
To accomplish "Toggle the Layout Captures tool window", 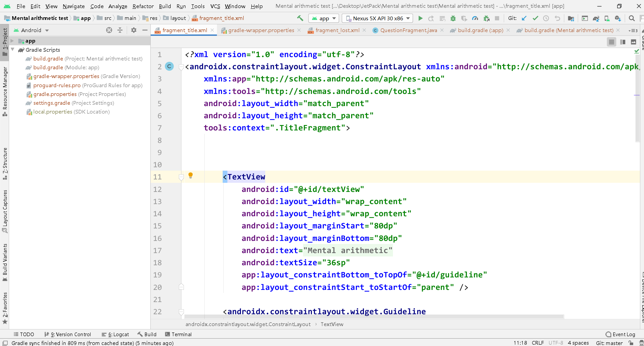I will pos(5,212).
